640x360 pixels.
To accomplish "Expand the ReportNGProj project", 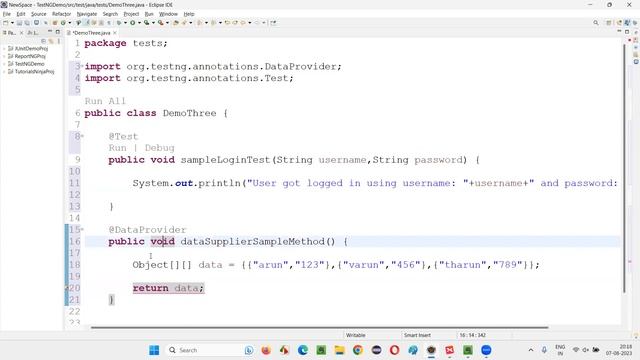I will coord(4,56).
